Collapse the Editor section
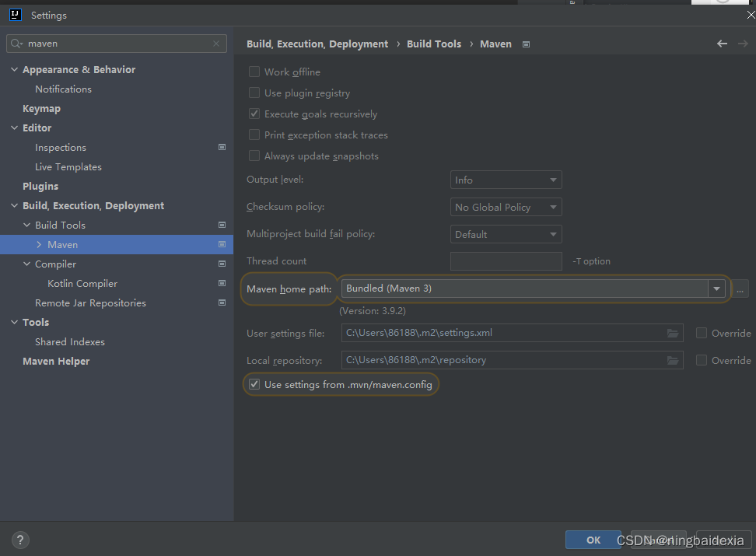This screenshot has height=556, width=756. [x=14, y=128]
